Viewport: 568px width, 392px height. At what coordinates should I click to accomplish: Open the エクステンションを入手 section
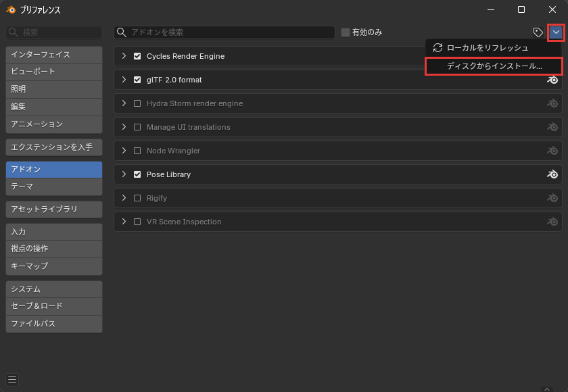[x=54, y=147]
